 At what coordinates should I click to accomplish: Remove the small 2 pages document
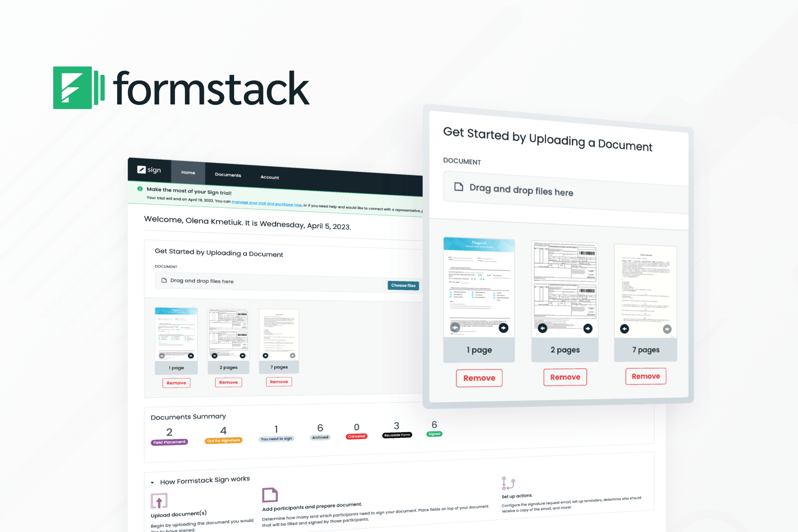pos(228,382)
